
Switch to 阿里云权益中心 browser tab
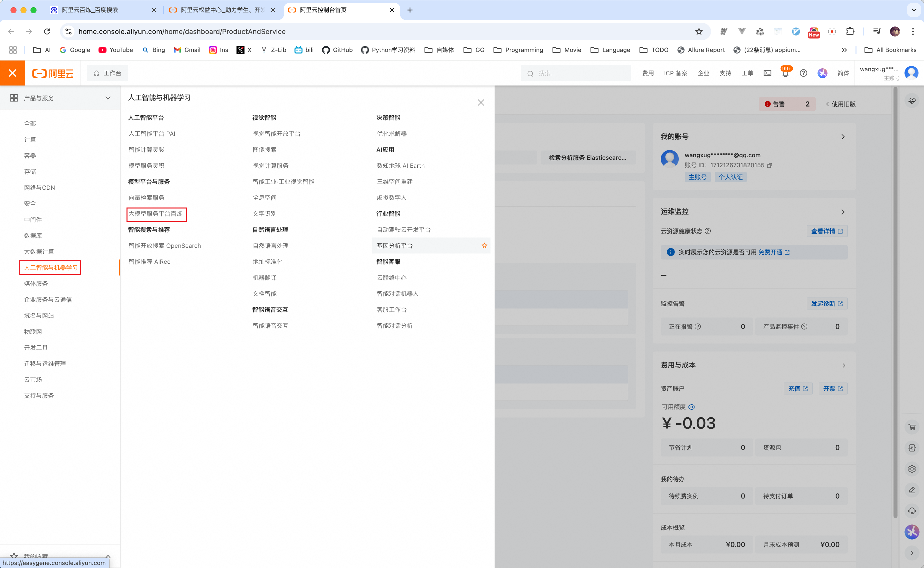pos(222,10)
